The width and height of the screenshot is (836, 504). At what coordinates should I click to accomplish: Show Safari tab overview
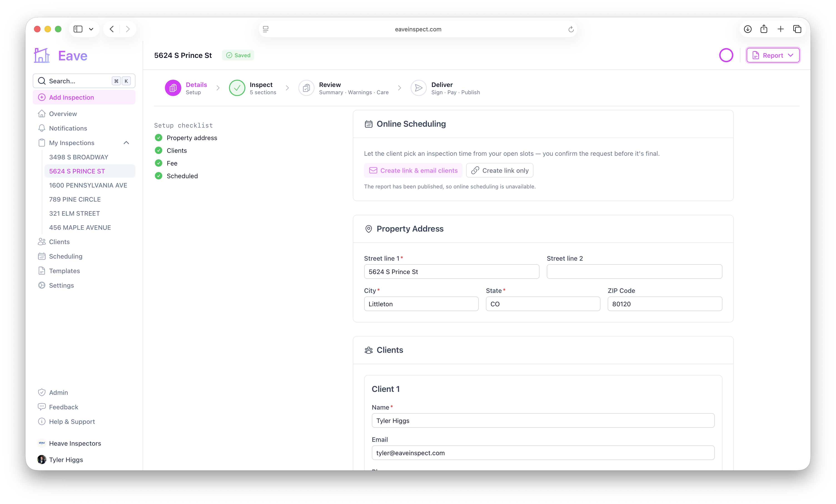pyautogui.click(x=797, y=29)
